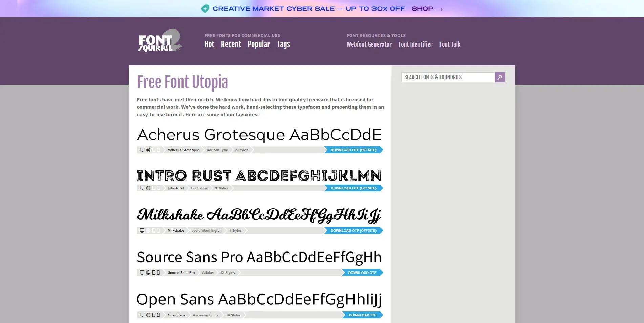Download Acherus Grotesque OTF offsite

[x=353, y=150]
